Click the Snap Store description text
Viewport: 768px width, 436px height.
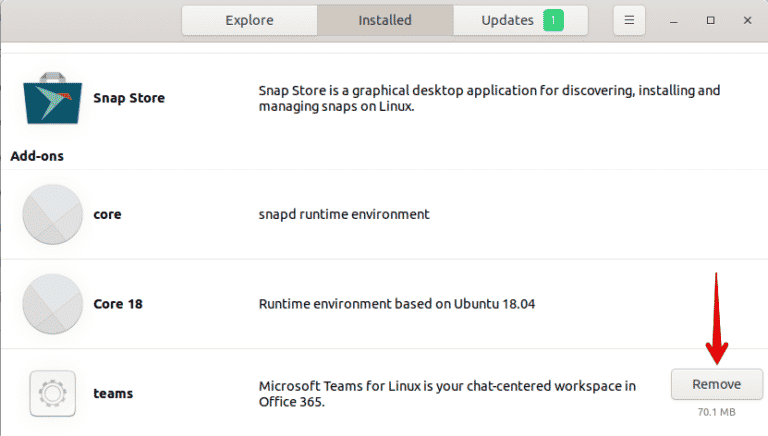[489, 98]
